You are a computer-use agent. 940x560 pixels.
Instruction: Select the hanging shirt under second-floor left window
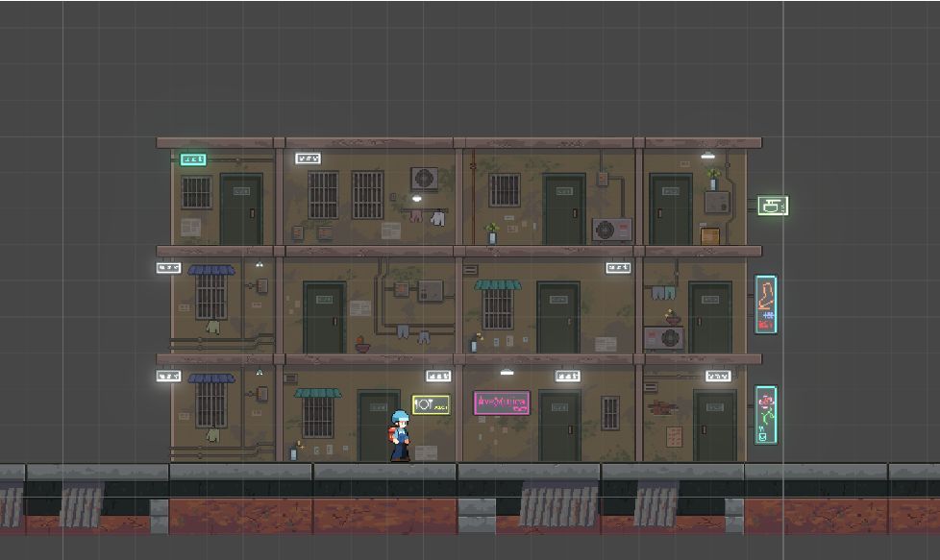coord(212,327)
